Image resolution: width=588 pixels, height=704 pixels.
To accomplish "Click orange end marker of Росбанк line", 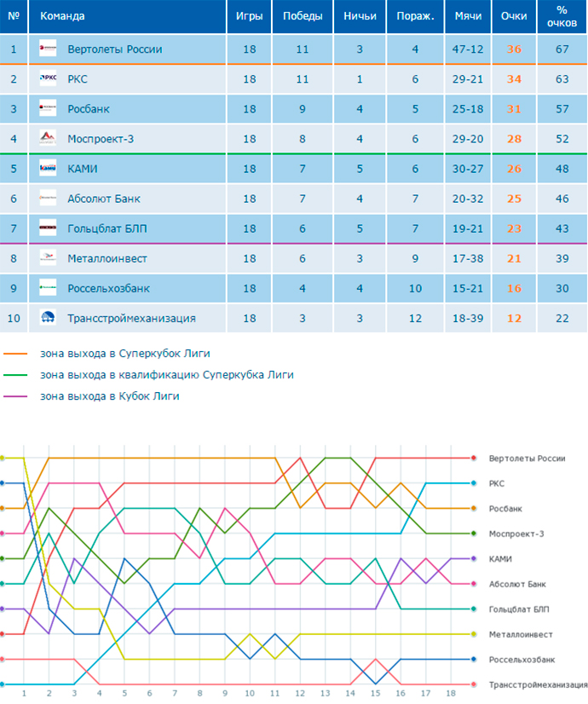I will click(474, 508).
